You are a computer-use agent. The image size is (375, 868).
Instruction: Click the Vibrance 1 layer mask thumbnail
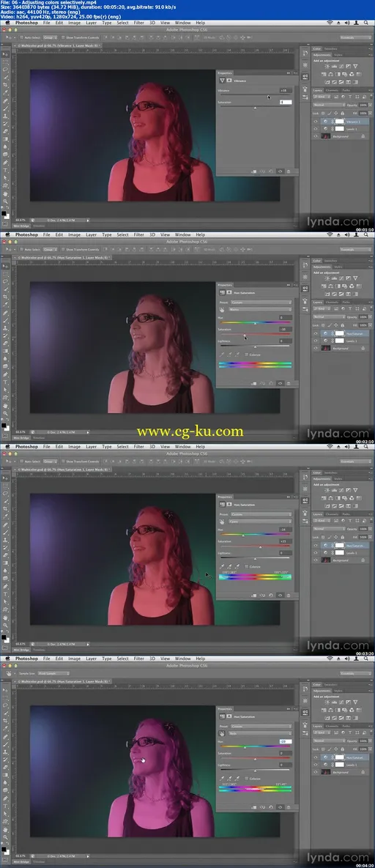point(338,122)
